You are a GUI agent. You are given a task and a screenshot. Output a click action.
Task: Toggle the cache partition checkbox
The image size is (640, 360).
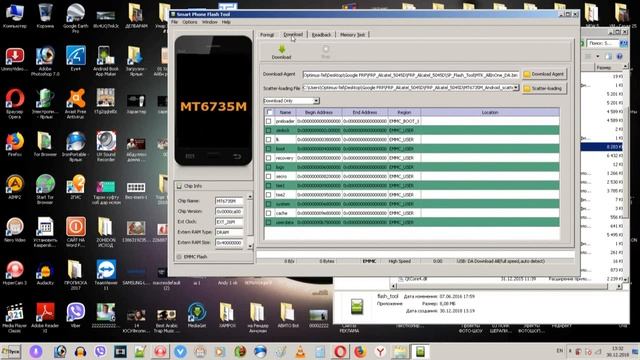(x=268, y=213)
